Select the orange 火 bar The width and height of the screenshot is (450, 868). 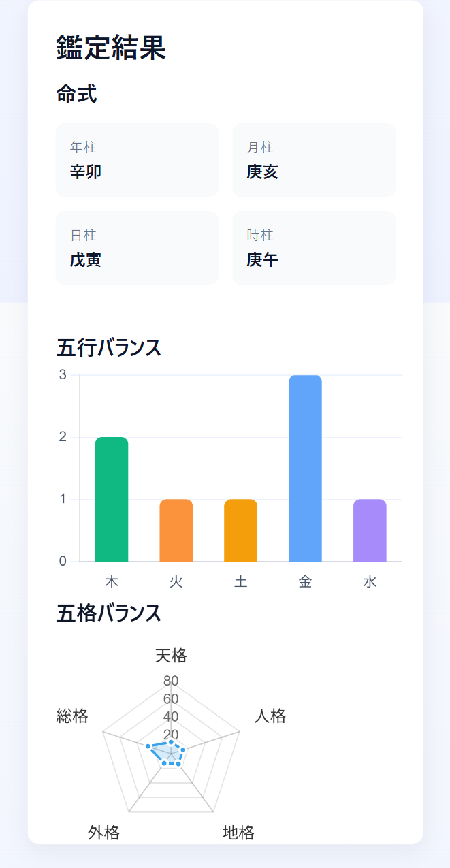tap(176, 531)
